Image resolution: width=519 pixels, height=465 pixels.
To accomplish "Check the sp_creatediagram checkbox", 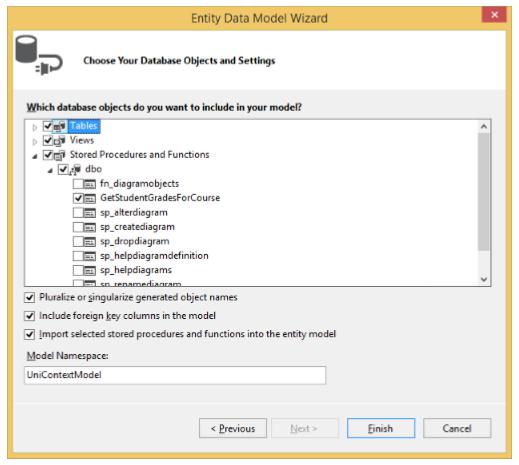I will [x=78, y=227].
